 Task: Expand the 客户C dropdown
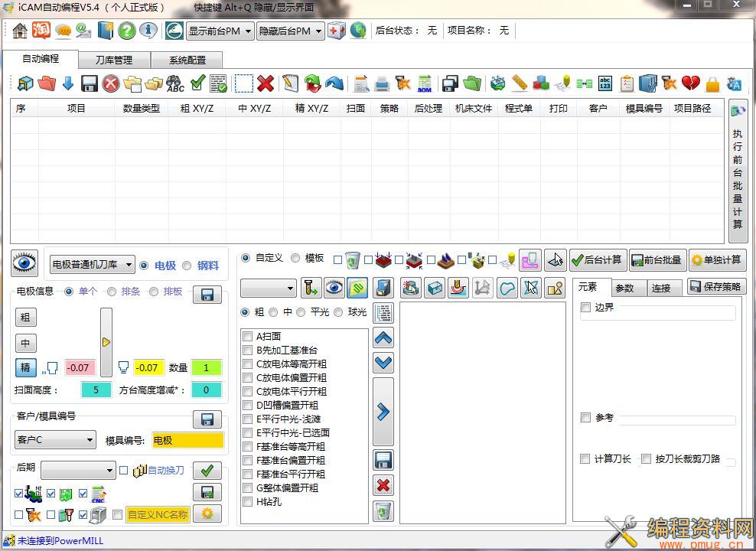(x=55, y=439)
